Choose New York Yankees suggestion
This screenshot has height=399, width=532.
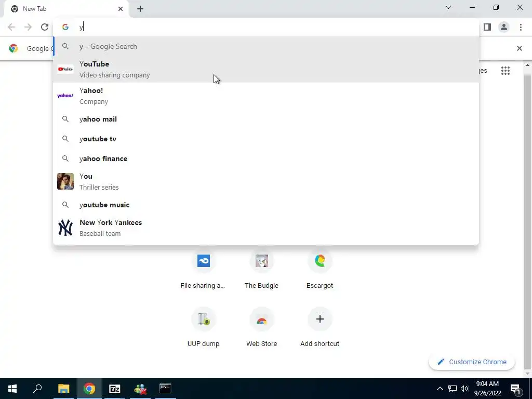[x=266, y=228]
